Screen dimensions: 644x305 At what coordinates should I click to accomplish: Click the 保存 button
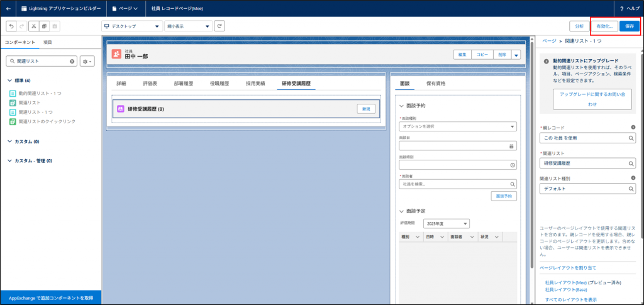[x=630, y=26]
